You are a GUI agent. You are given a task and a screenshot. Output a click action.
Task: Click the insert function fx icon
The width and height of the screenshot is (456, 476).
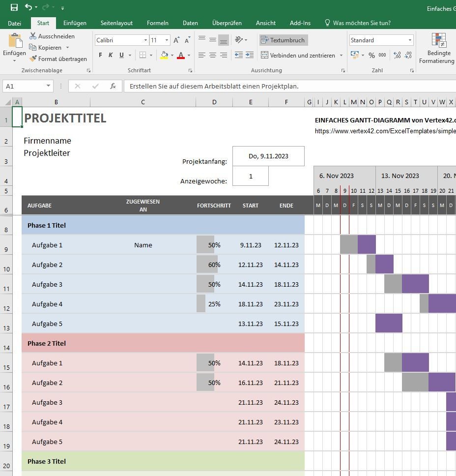pos(113,86)
